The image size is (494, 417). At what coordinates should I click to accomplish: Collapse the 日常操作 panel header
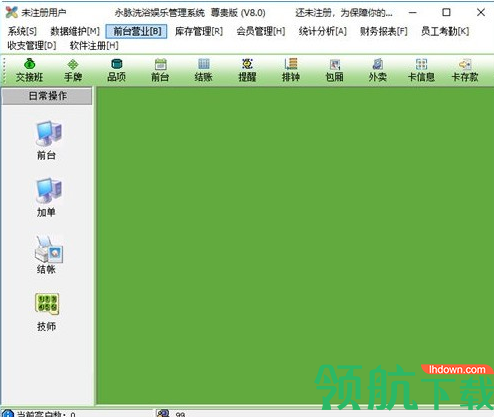(x=47, y=96)
